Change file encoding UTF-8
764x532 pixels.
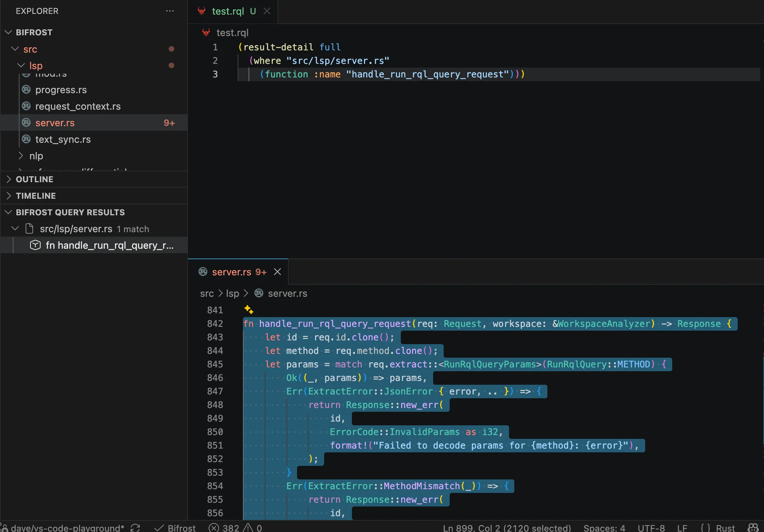tap(651, 527)
